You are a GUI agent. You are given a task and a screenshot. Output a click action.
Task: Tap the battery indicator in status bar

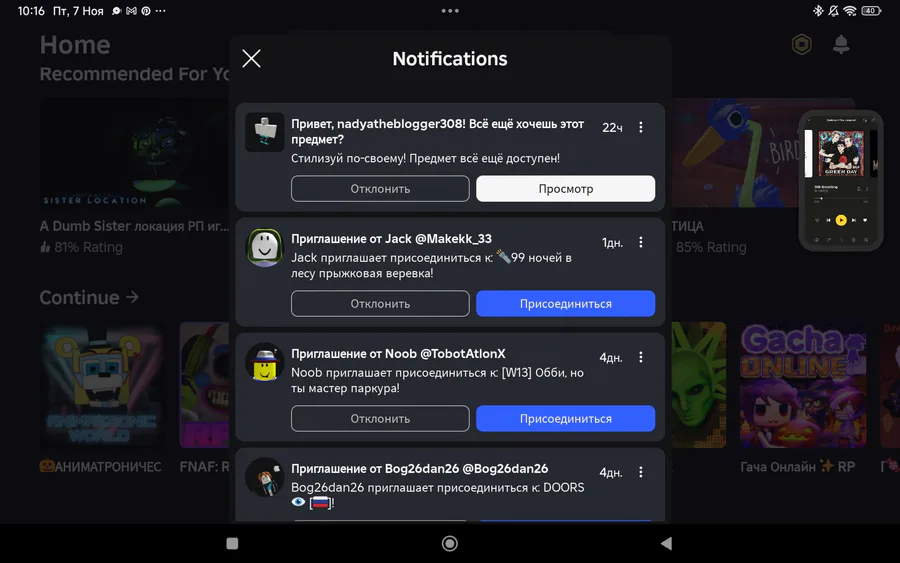coord(871,11)
